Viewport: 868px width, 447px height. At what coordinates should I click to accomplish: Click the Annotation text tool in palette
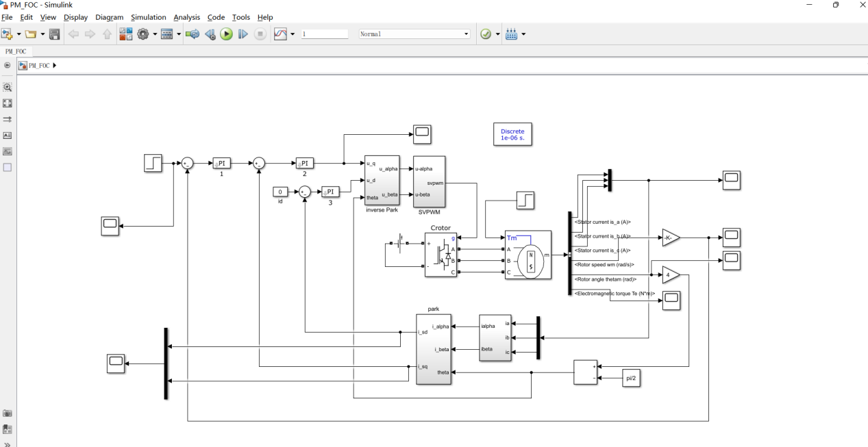[8, 136]
